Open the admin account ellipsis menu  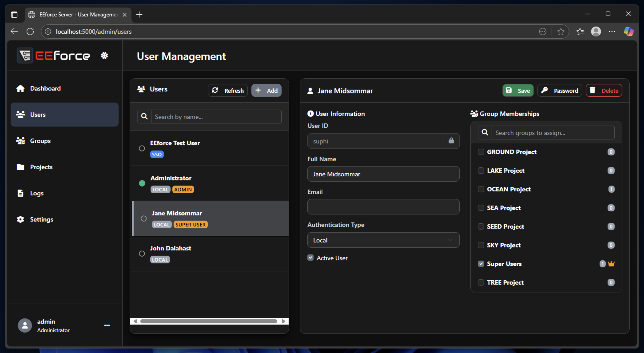coord(107,325)
